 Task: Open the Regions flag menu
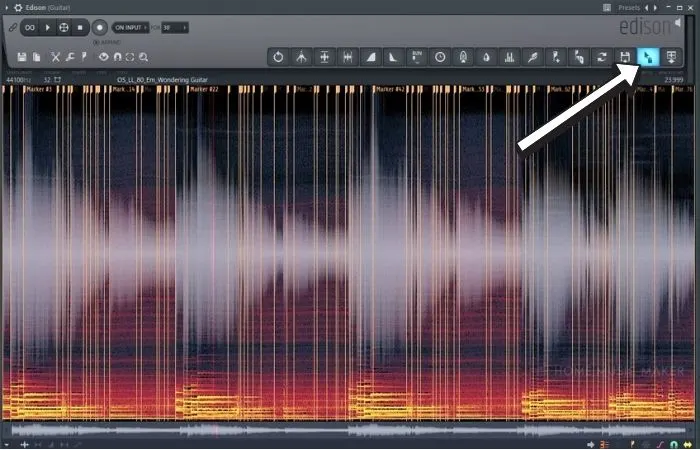[x=84, y=57]
